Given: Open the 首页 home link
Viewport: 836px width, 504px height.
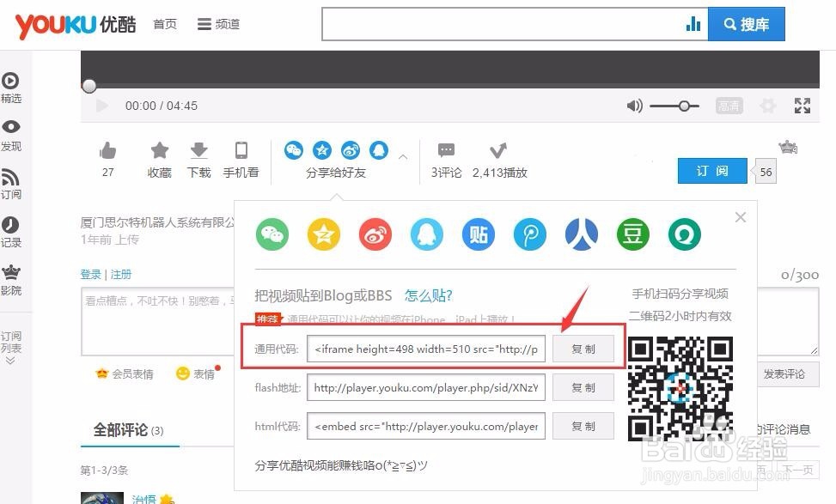Looking at the screenshot, I should coord(165,25).
